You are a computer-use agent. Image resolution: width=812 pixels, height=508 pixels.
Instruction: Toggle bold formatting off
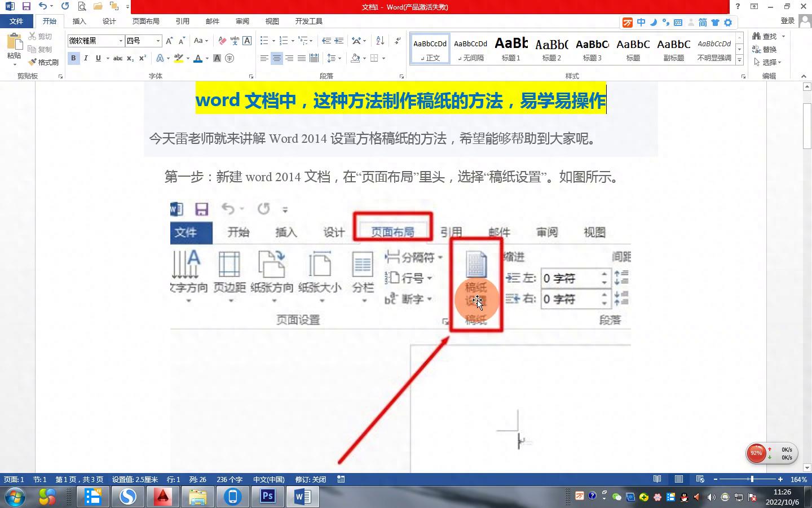pyautogui.click(x=73, y=58)
